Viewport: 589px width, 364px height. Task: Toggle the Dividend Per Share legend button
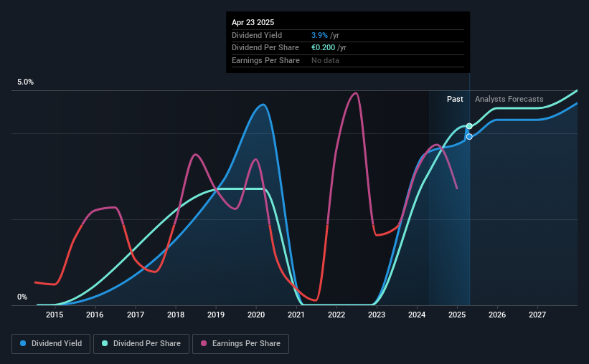click(x=141, y=344)
